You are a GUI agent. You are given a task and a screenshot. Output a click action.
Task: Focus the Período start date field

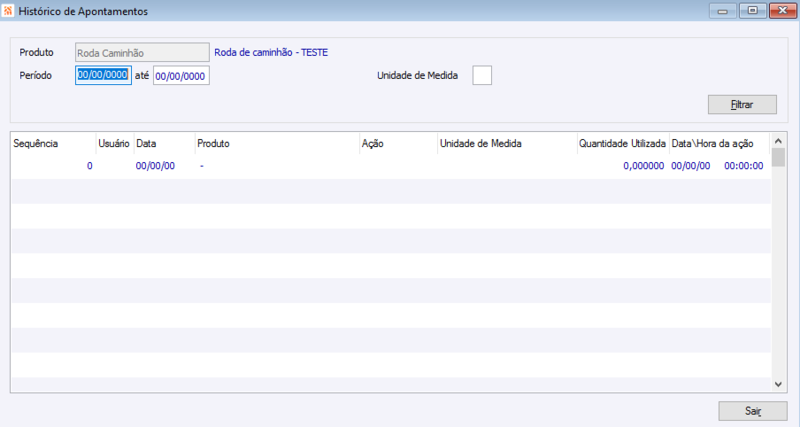pyautogui.click(x=104, y=75)
